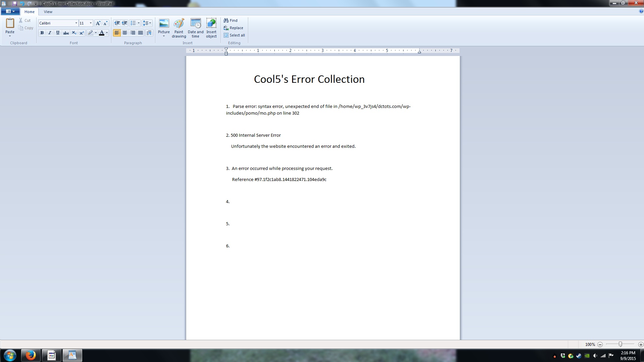Insert a Picture into the document

(x=164, y=23)
